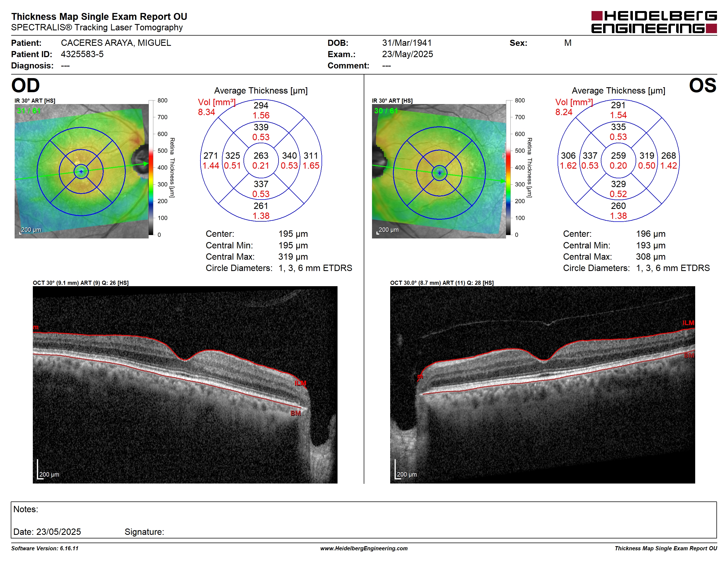
Task: Click Software Version: 6.16.11 footer
Action: pos(45,548)
